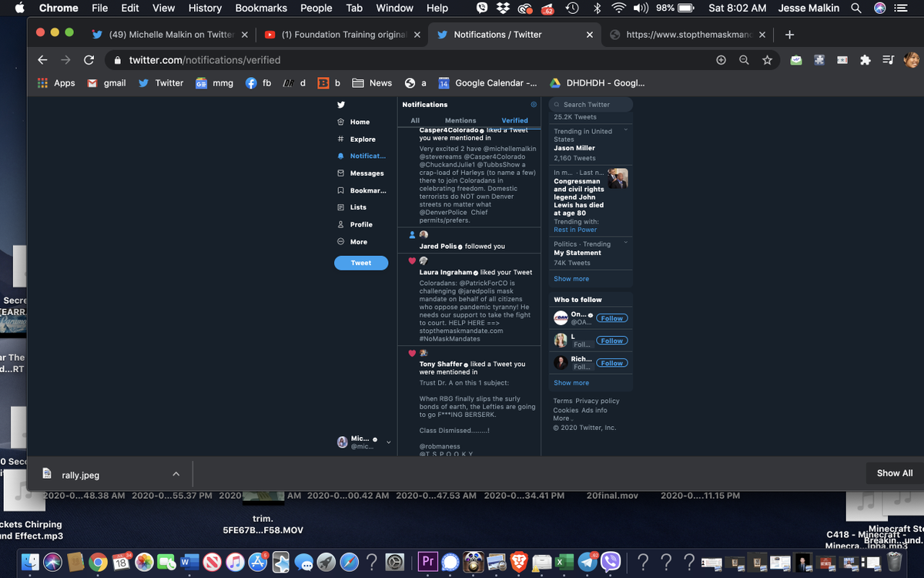Open the Privacy policy footer link
The height and width of the screenshot is (578, 924).
(x=598, y=401)
